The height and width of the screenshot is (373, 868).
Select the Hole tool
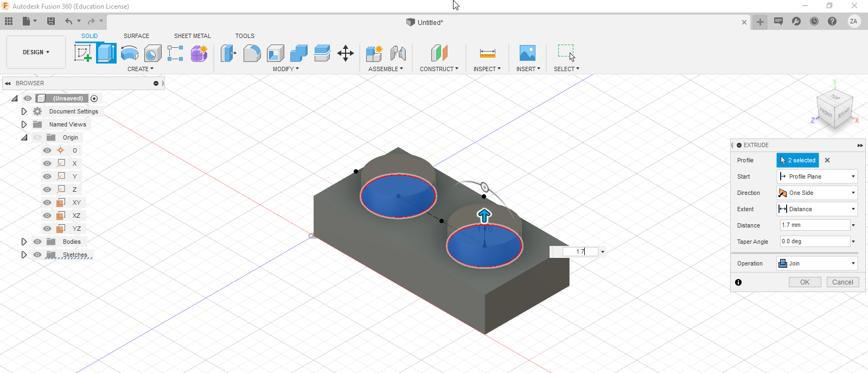pyautogui.click(x=153, y=53)
